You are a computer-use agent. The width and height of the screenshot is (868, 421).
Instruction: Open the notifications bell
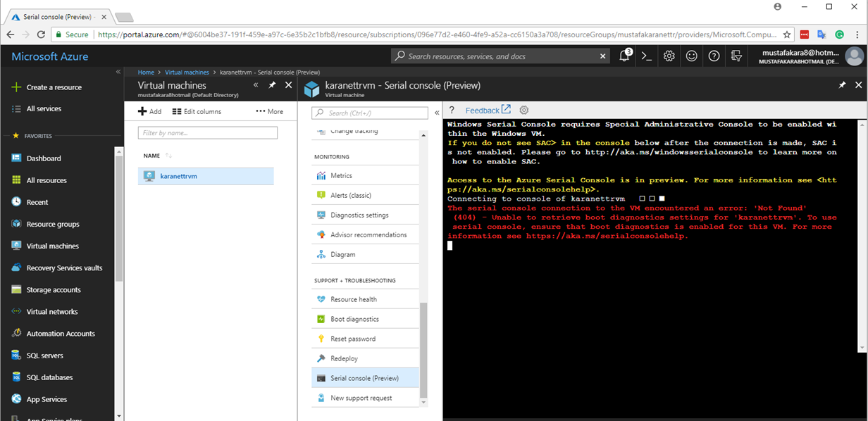tap(624, 56)
